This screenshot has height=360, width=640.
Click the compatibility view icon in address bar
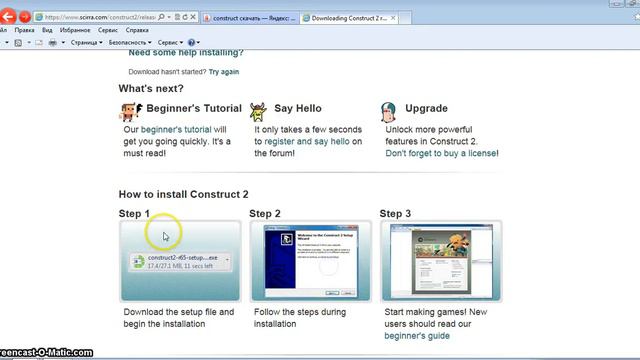coord(178,17)
